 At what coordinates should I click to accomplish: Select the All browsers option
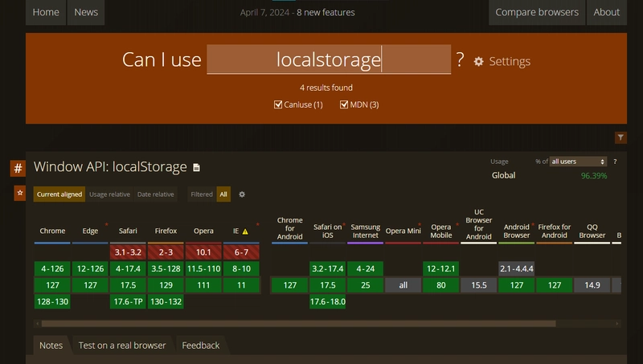tap(223, 194)
